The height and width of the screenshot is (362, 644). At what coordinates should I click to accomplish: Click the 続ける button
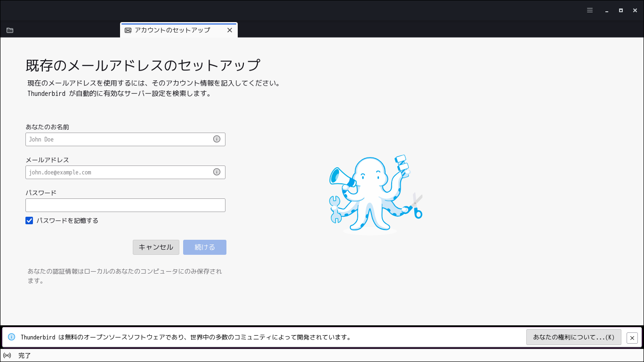coord(205,247)
